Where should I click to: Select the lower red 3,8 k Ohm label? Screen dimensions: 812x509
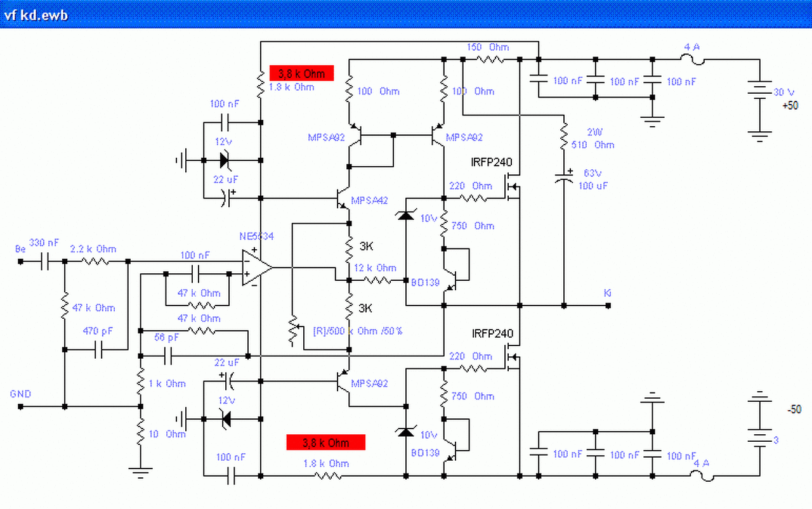325,442
